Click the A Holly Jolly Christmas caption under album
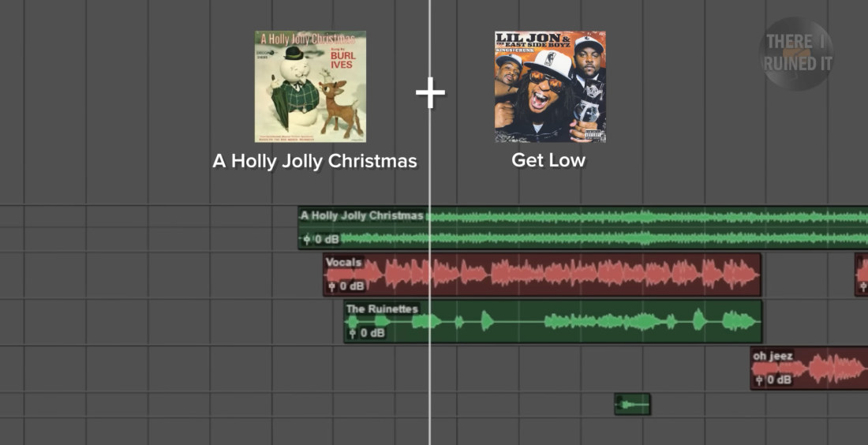The width and height of the screenshot is (868, 445). (314, 161)
